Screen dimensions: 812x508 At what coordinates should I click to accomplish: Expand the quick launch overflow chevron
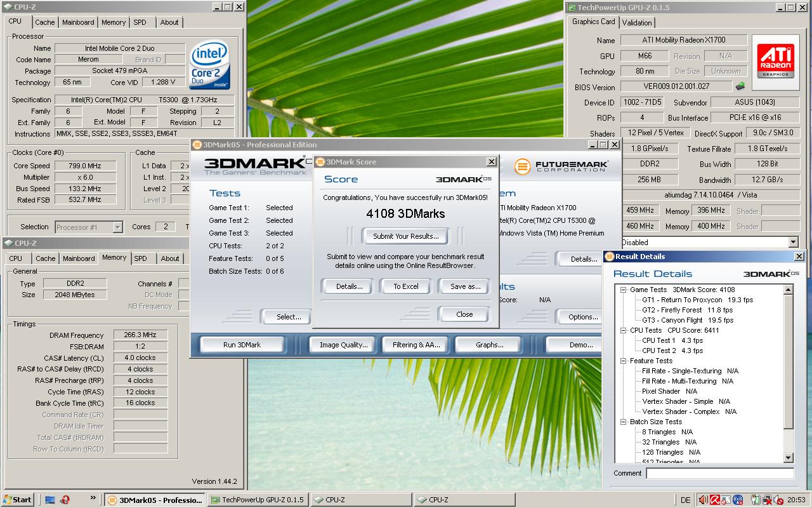pos(93,498)
